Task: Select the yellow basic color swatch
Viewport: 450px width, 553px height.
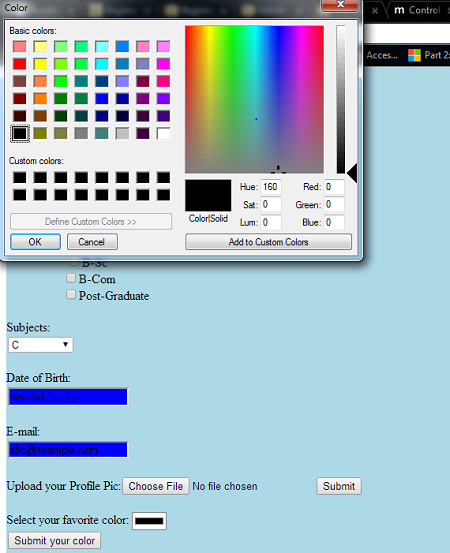Action: point(40,64)
